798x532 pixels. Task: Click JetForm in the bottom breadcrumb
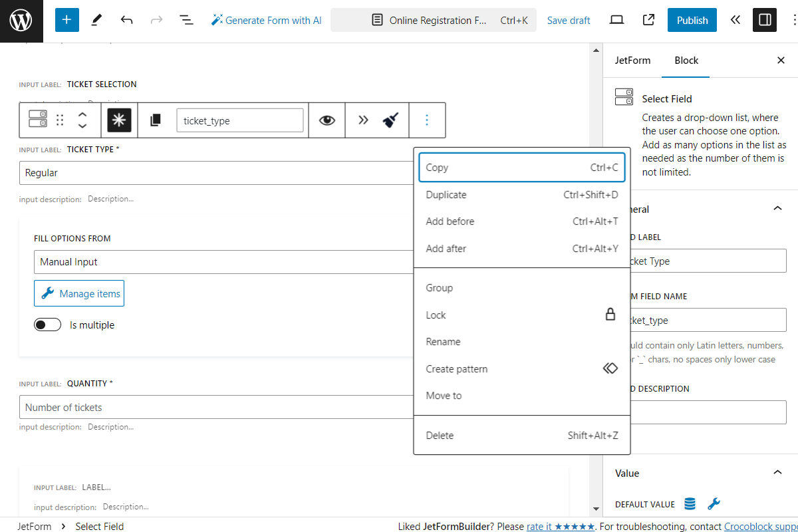(35, 526)
